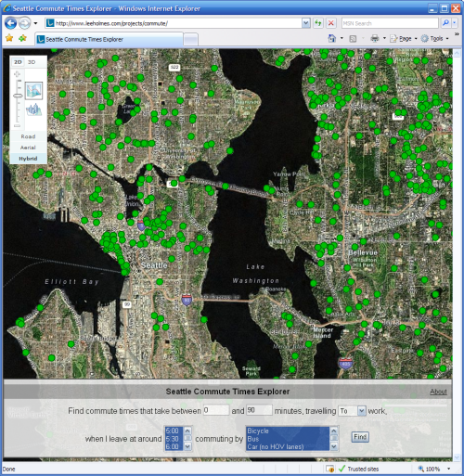This screenshot has height=476, width=464.
Task: Click the Interstate 405 shield on map
Action: (345, 364)
